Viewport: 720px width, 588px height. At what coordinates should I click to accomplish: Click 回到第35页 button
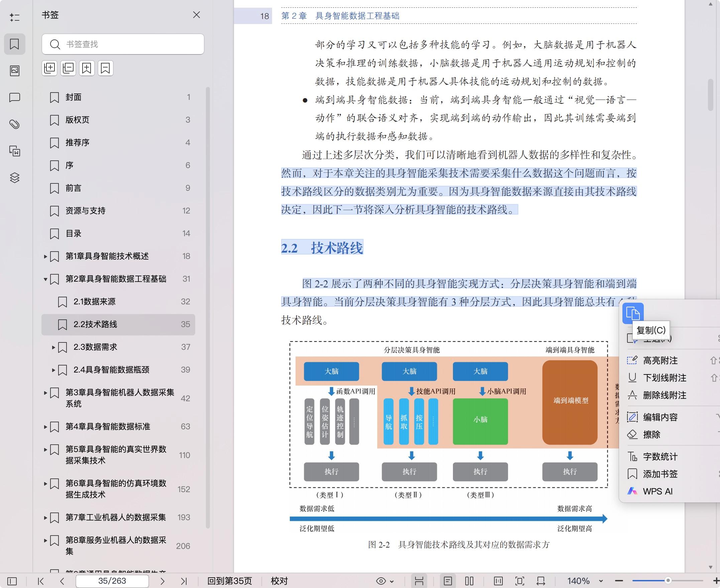tap(230, 581)
